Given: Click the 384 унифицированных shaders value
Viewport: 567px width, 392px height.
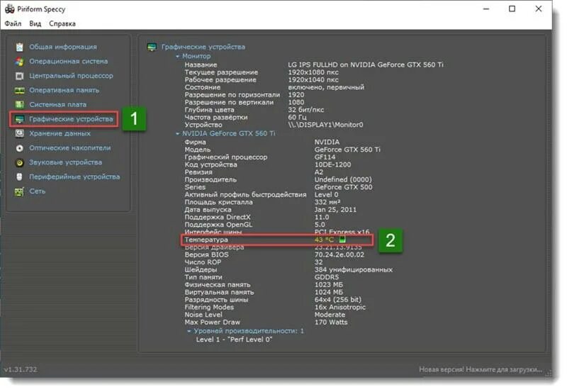Looking at the screenshot, I should pos(353,270).
